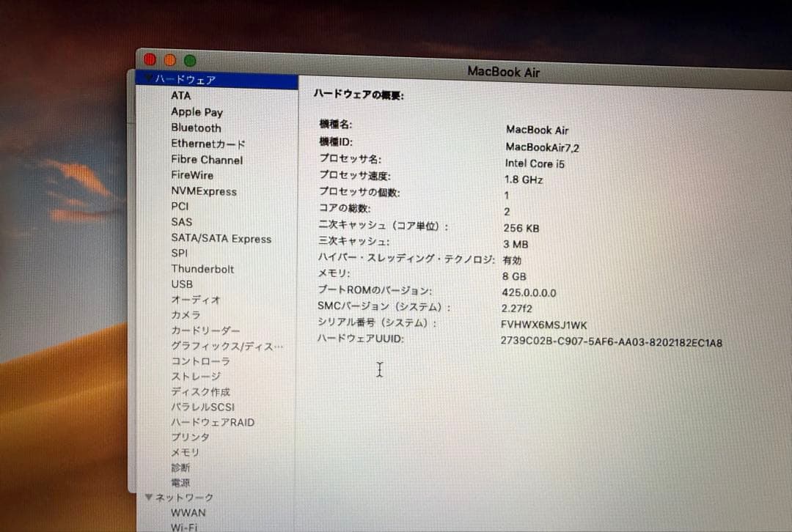The height and width of the screenshot is (532, 792).
Task: Open the NVMExpress entry
Action: 204,191
